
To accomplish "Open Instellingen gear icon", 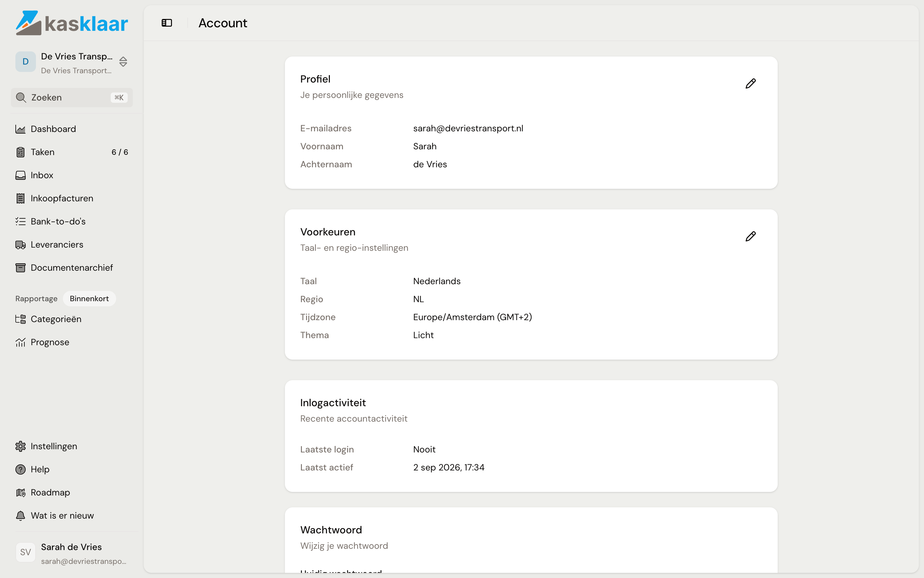I will click(x=21, y=446).
